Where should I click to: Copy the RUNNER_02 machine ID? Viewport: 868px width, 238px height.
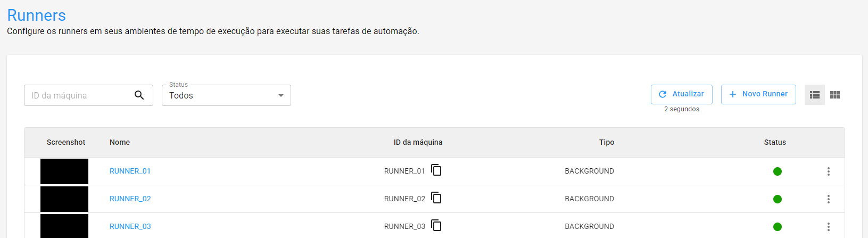[436, 198]
